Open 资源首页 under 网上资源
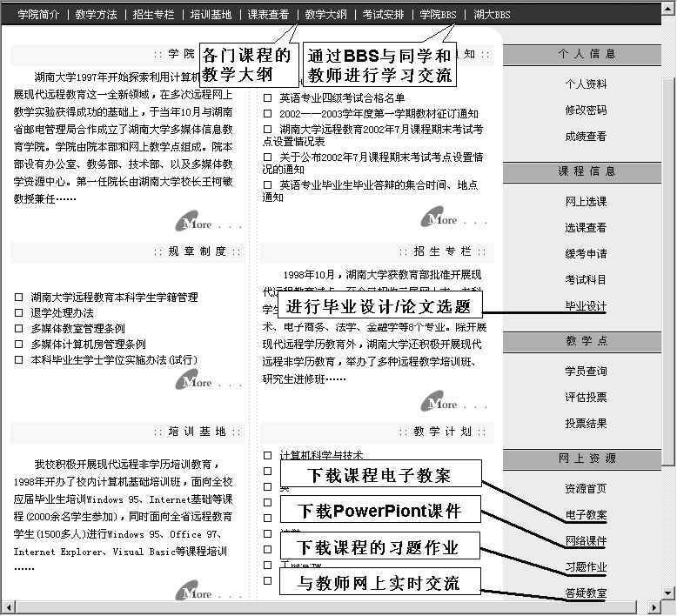The image size is (677, 616). 586,488
